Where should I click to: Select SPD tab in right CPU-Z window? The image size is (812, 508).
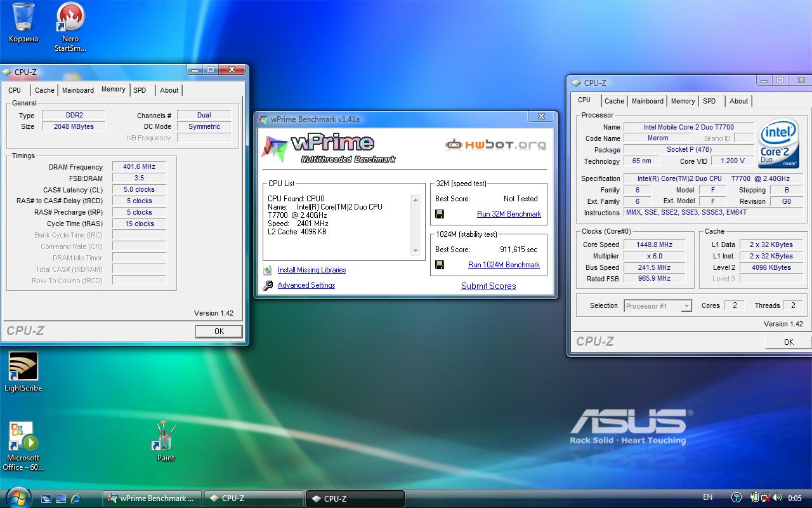coord(709,101)
